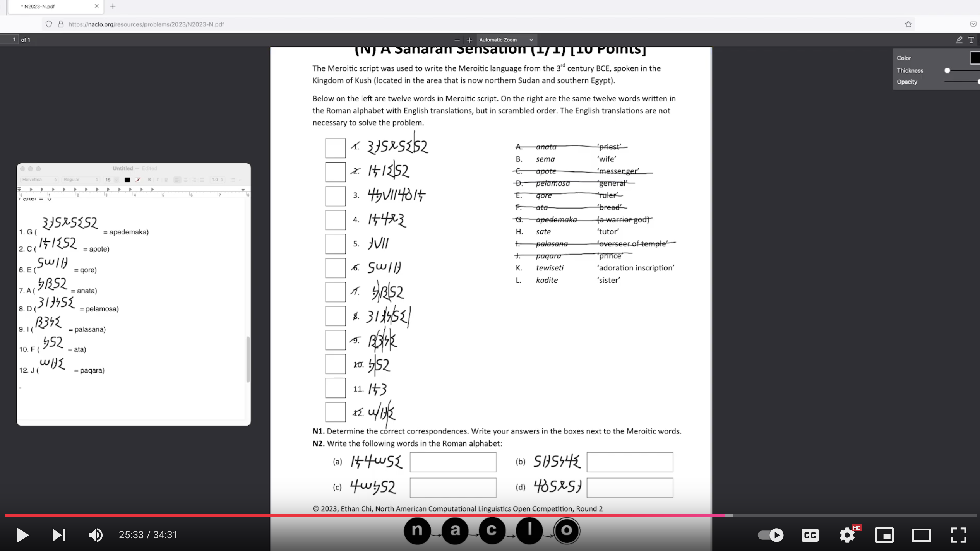The image size is (980, 551).
Task: Toggle closed captions CC button
Action: [810, 535]
